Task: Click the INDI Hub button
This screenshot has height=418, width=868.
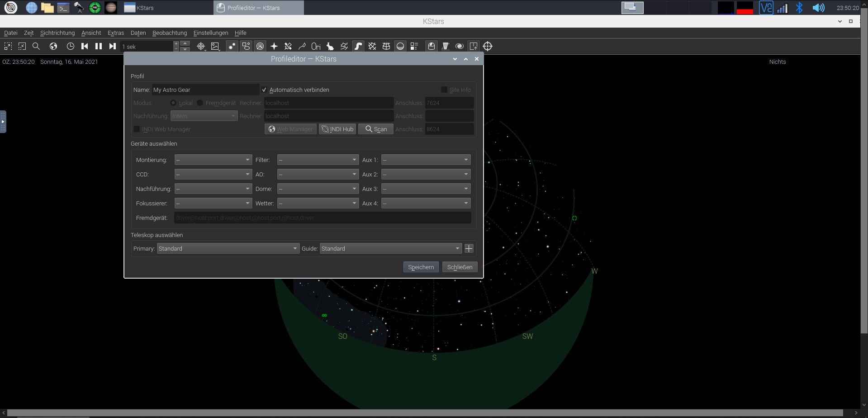Action: coord(337,129)
